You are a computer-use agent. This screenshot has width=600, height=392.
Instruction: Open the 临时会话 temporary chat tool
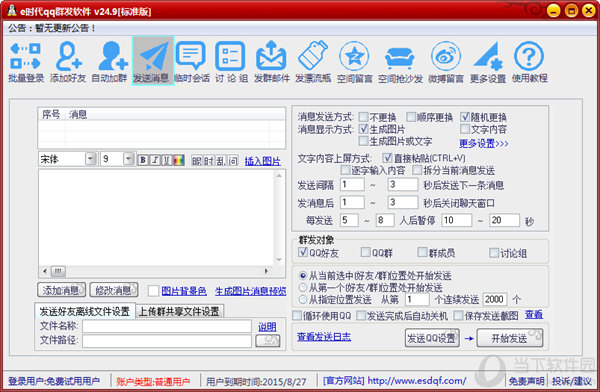coord(192,62)
